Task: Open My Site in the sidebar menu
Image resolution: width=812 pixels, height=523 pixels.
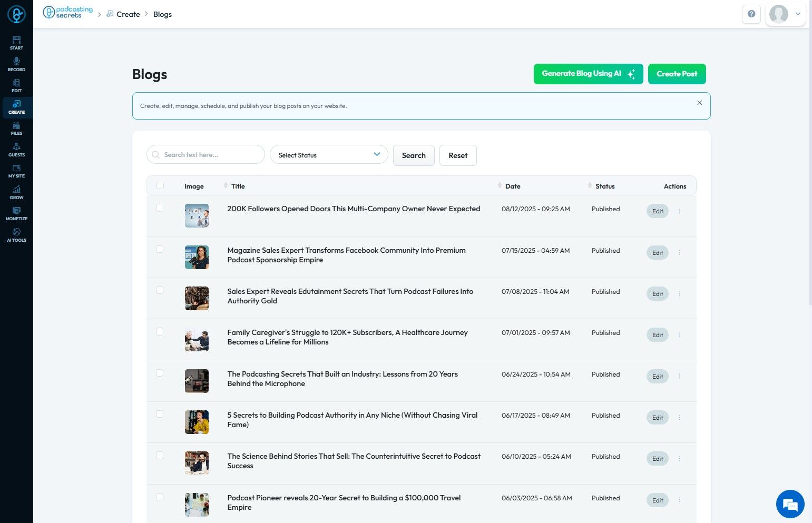Action: click(16, 171)
